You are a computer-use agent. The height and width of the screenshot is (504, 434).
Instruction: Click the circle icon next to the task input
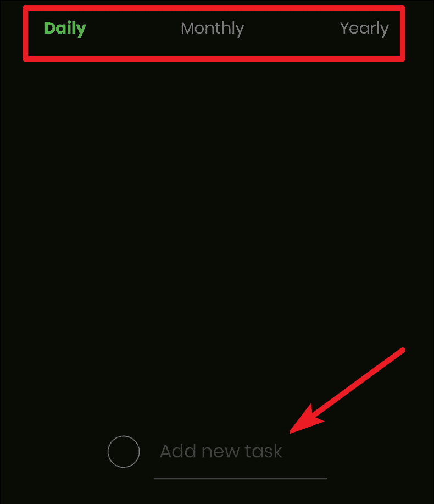[124, 452]
